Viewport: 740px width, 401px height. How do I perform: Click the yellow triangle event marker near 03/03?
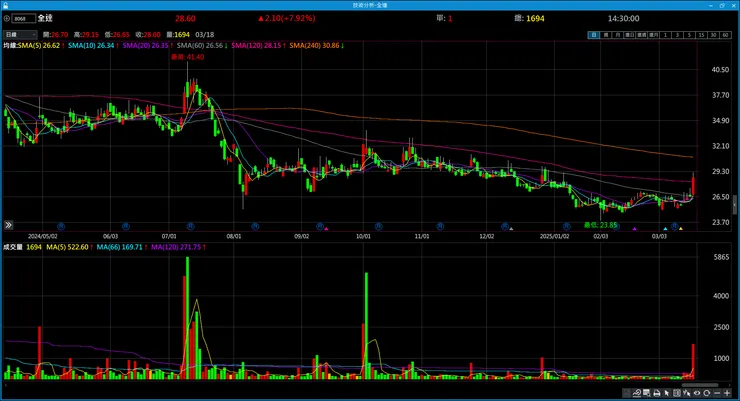pos(681,229)
